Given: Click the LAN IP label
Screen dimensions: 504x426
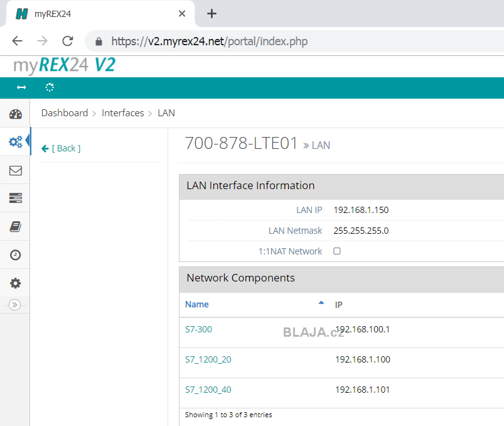Looking at the screenshot, I should point(309,210).
